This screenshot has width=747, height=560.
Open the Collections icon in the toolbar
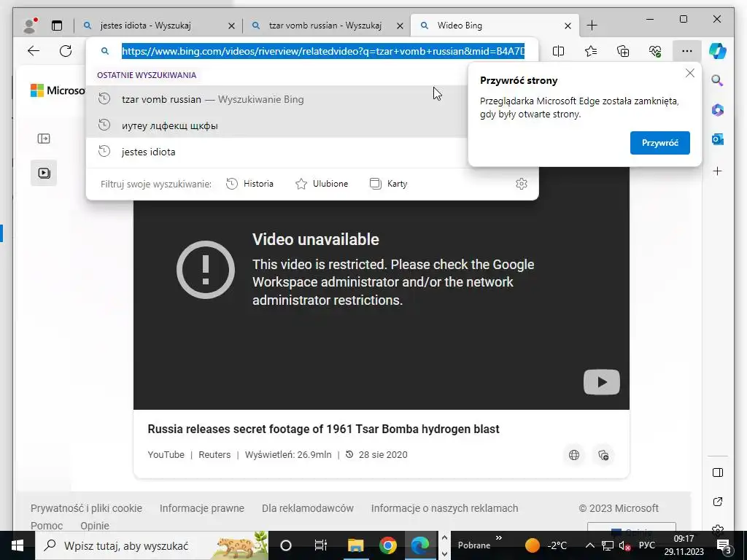pyautogui.click(x=623, y=51)
